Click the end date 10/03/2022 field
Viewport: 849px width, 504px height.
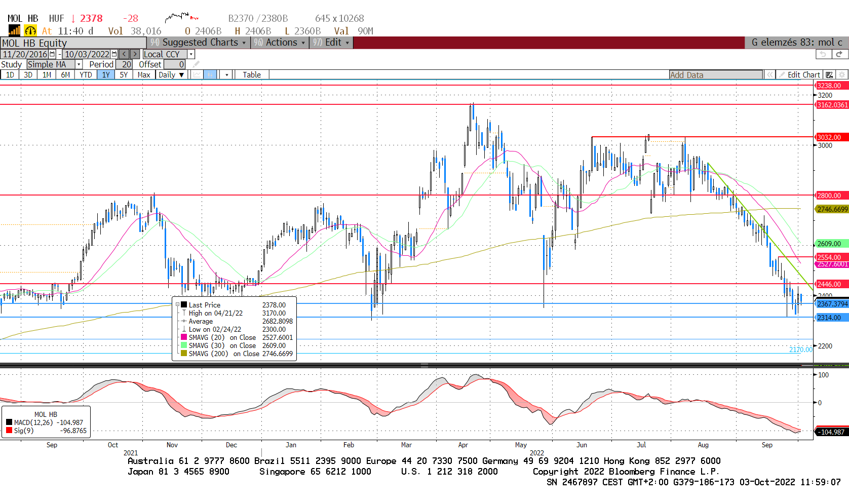click(87, 54)
